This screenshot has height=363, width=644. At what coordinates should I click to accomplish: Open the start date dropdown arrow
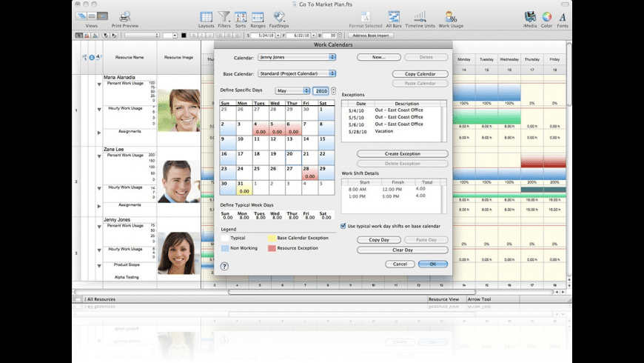tap(278, 36)
